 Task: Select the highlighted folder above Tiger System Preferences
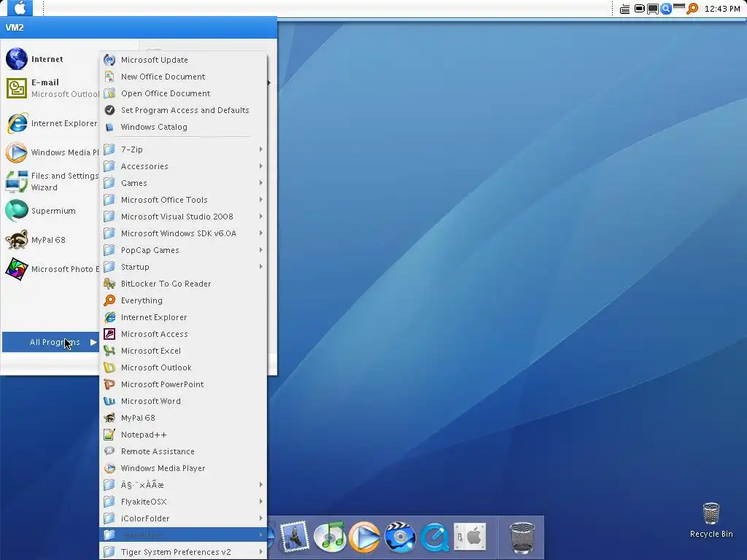[x=183, y=535]
